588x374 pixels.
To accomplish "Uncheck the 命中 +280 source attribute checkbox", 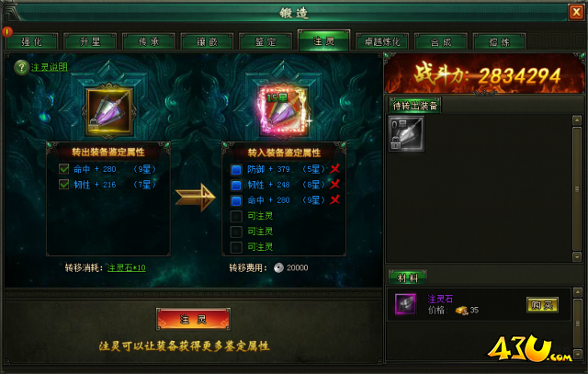I will click(64, 169).
